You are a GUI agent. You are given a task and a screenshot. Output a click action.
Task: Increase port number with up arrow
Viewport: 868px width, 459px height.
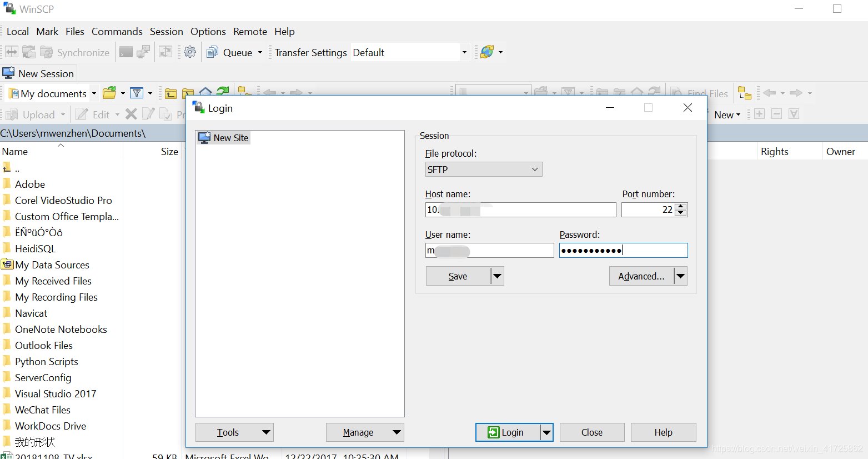pyautogui.click(x=681, y=206)
